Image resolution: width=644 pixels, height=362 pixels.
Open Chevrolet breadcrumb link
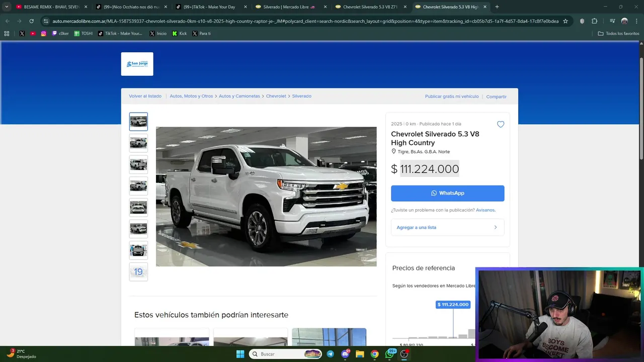click(x=276, y=96)
